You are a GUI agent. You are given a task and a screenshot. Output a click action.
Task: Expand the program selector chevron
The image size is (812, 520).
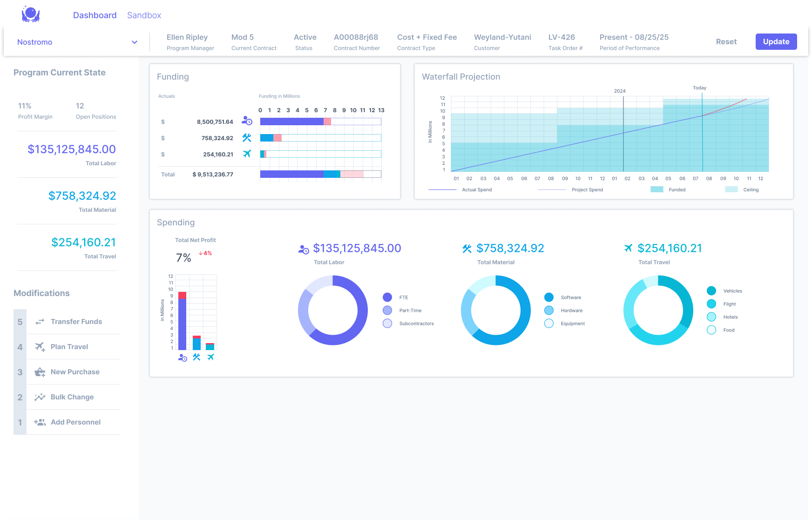pos(135,42)
